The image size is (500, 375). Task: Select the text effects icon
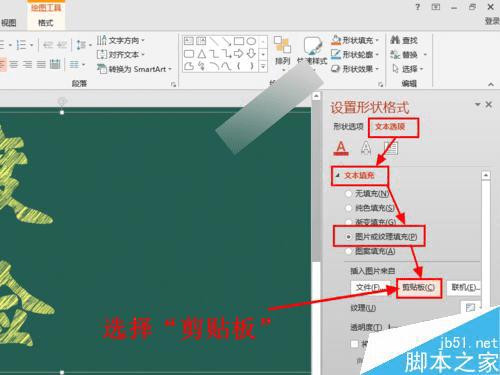[366, 148]
